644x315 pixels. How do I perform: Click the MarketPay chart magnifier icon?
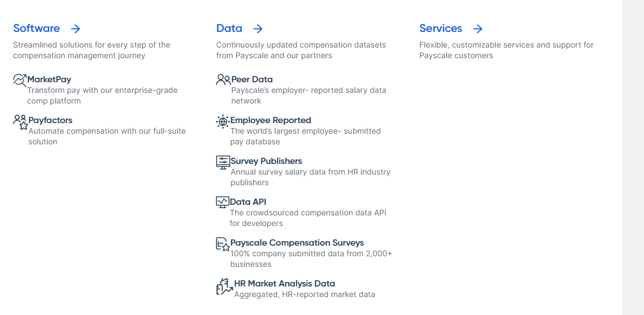(20, 79)
